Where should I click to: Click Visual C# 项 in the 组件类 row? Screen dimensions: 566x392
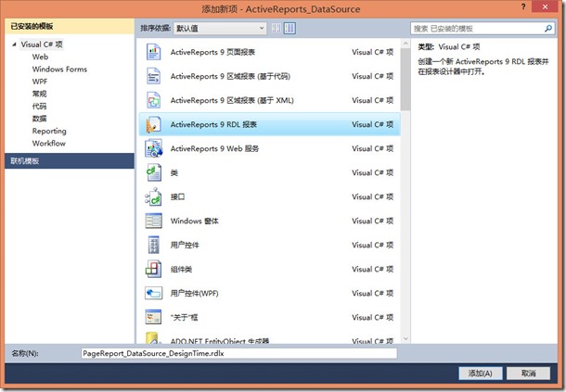[372, 270]
